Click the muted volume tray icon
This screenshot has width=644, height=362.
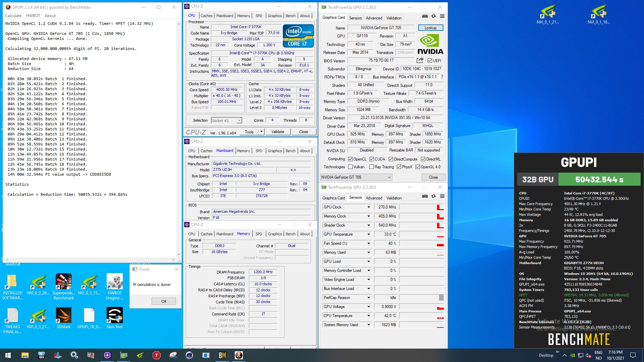click(588, 355)
